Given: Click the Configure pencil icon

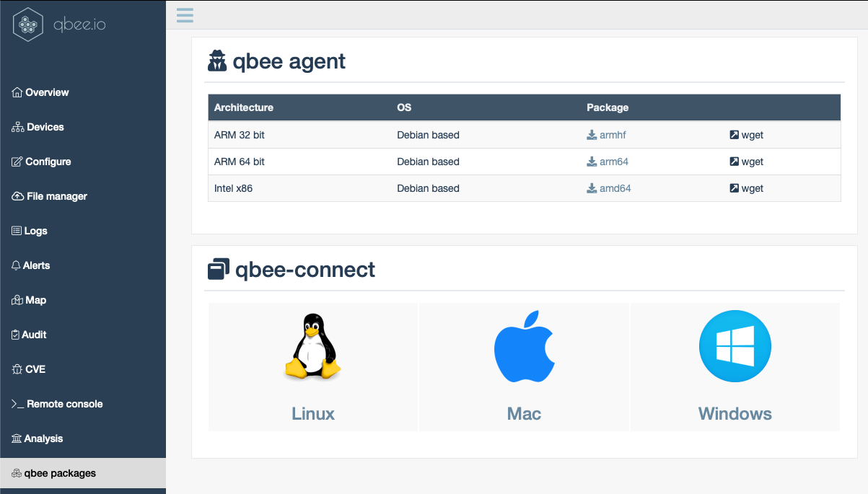Looking at the screenshot, I should click(17, 162).
